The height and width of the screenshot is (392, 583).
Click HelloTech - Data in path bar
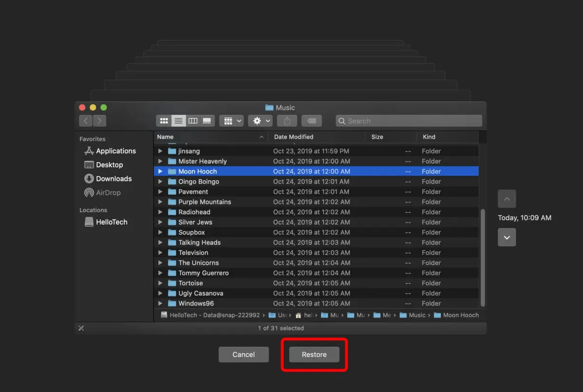click(x=210, y=315)
